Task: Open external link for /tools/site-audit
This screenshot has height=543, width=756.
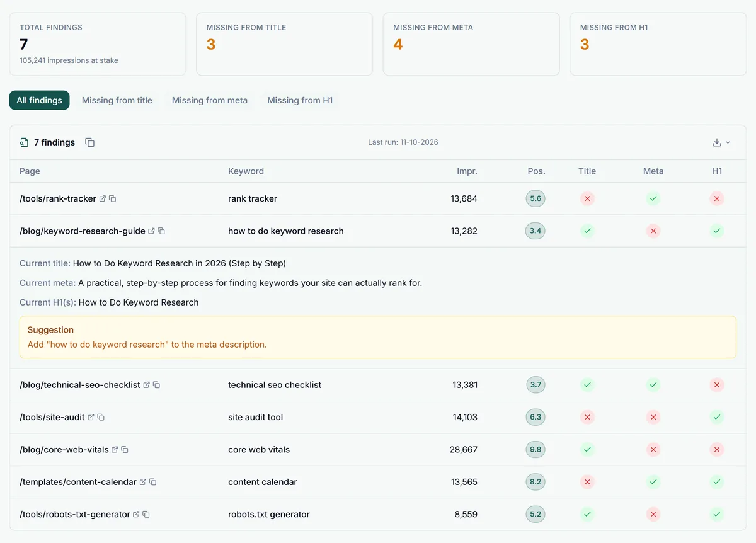Action: coord(91,417)
